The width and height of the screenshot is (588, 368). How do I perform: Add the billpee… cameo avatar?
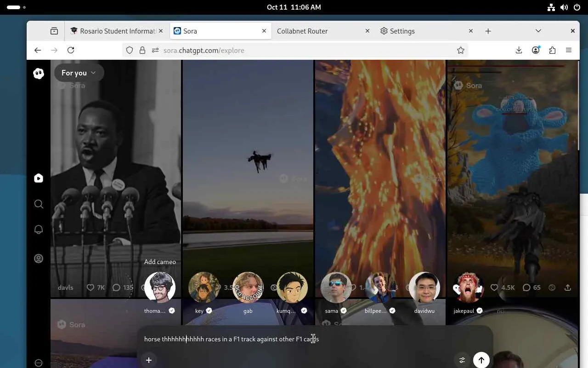pyautogui.click(x=380, y=287)
